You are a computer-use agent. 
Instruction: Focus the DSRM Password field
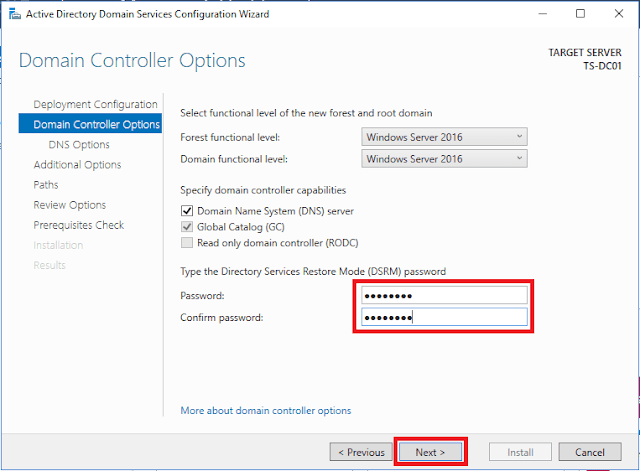[x=444, y=295]
